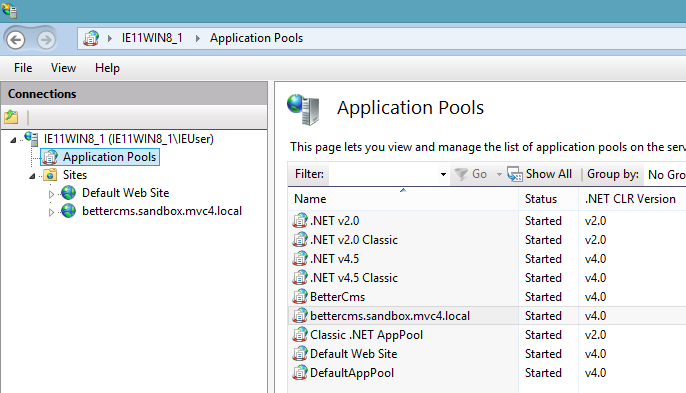Image resolution: width=686 pixels, height=393 pixels.
Task: Select Application Pools in the Connections tree
Action: [x=109, y=157]
